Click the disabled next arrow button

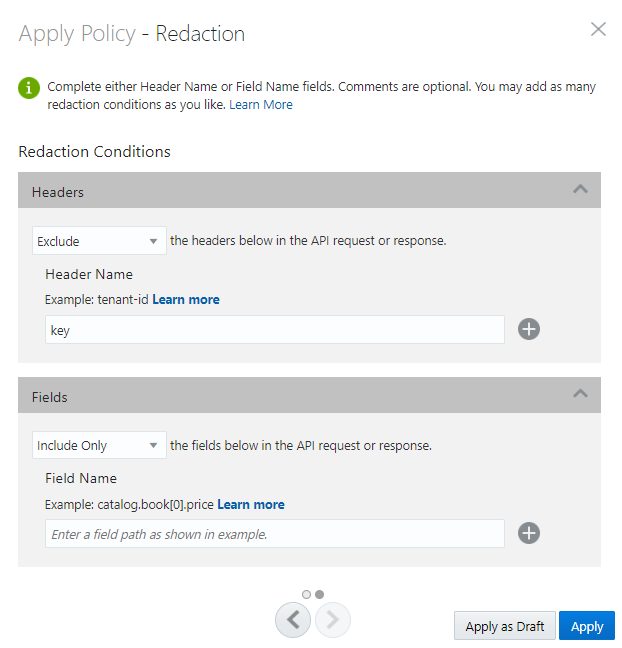tap(333, 620)
